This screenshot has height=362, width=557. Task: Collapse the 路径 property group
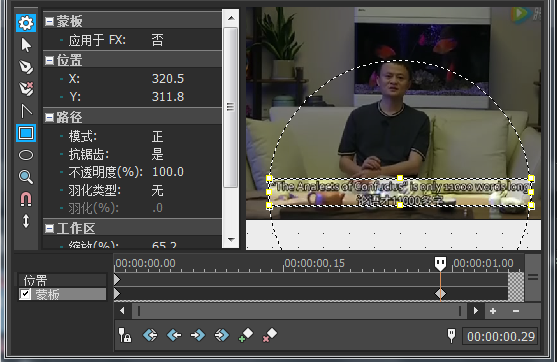tap(50, 118)
